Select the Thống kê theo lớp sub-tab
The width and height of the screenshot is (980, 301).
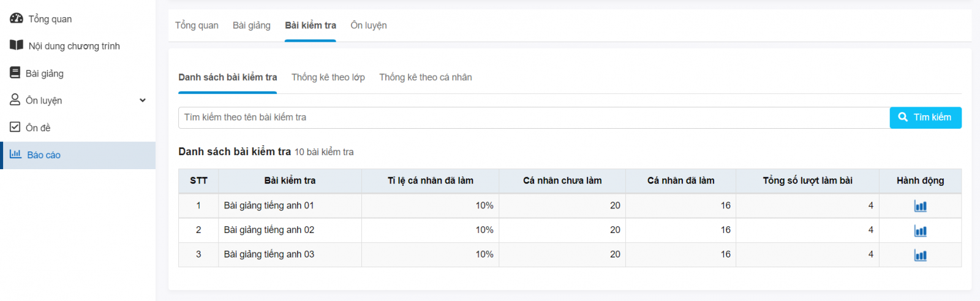[328, 77]
